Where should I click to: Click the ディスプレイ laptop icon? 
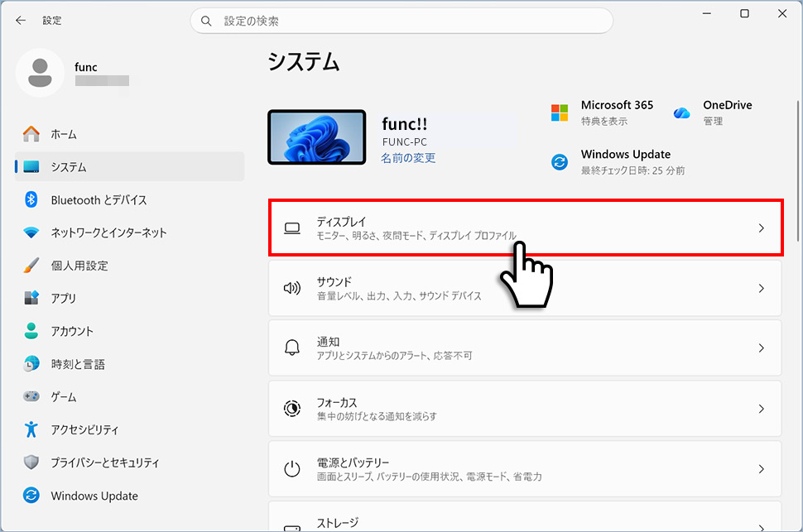tap(292, 228)
